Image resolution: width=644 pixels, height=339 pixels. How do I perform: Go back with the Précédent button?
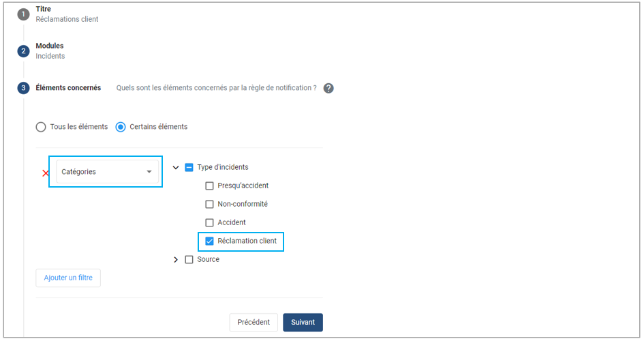point(254,322)
